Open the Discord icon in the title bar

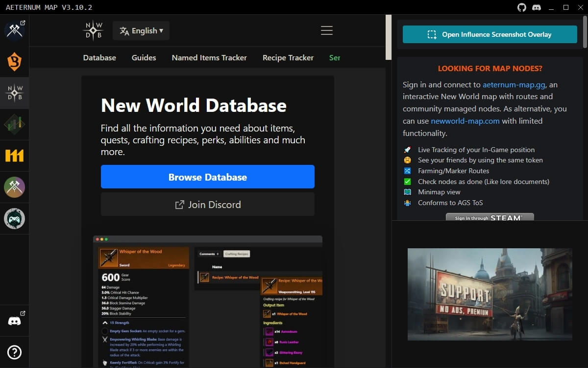tap(536, 7)
